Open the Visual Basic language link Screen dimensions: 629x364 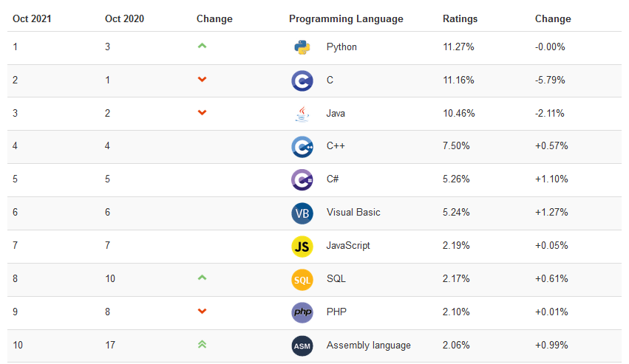pyautogui.click(x=353, y=212)
